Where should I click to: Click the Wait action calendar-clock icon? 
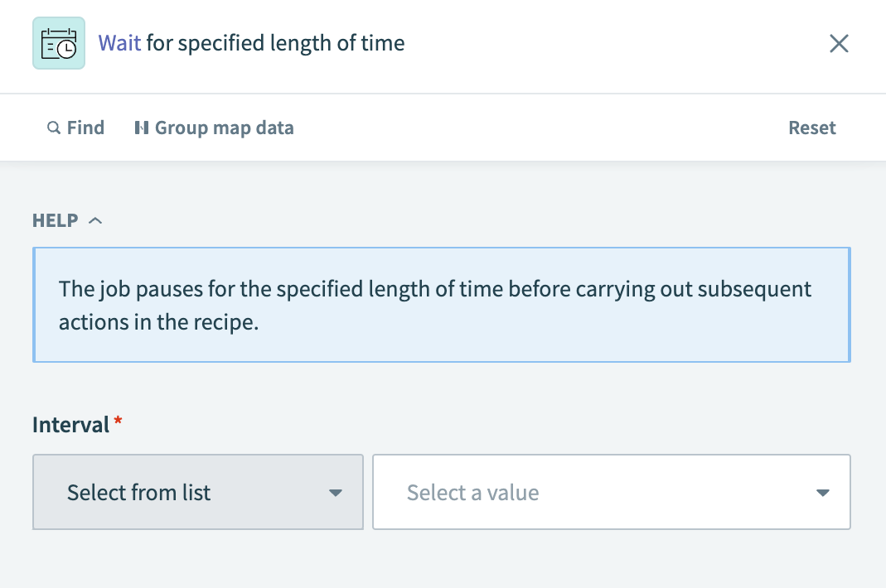58,42
